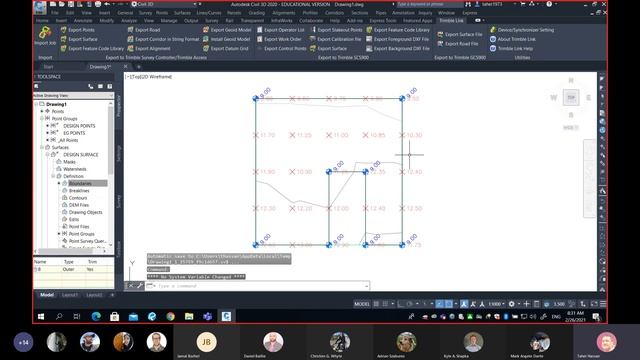640x360 pixels.
Task: Collapse the Definition tree node
Action: coord(53,176)
